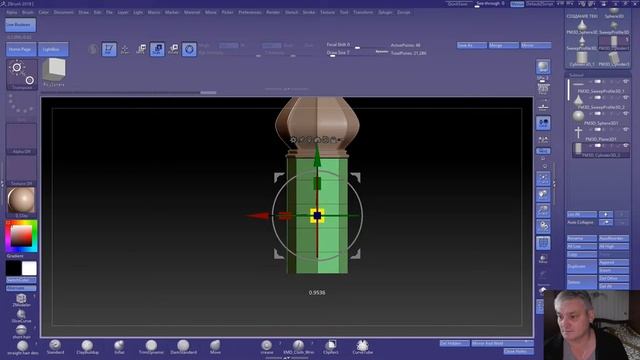Open the Zplugin menu
This screenshot has height=360, width=640.
tap(385, 12)
